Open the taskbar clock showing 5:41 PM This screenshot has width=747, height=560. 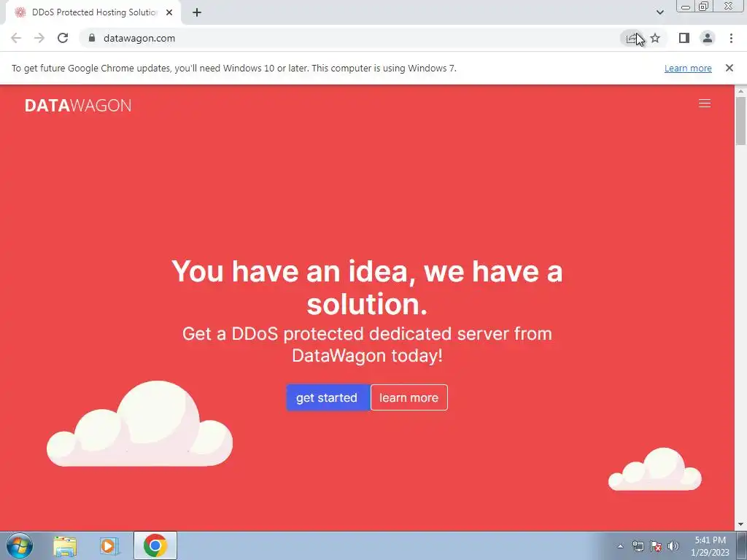point(710,546)
